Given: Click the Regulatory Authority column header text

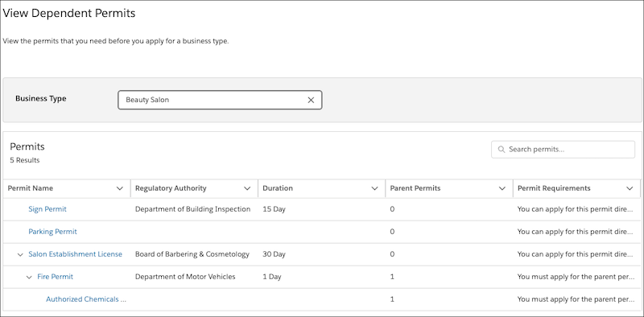Looking at the screenshot, I should (x=171, y=188).
